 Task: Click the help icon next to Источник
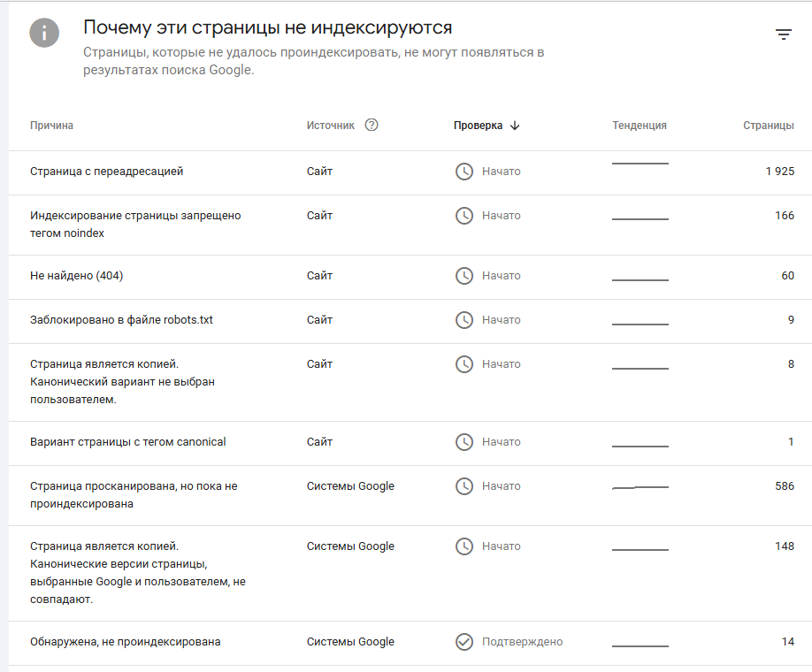372,125
